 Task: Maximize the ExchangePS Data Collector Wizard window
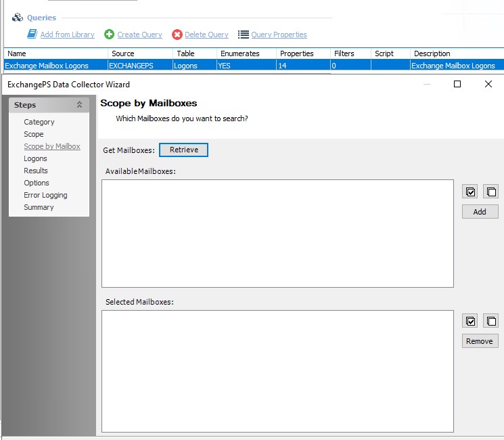[457, 84]
